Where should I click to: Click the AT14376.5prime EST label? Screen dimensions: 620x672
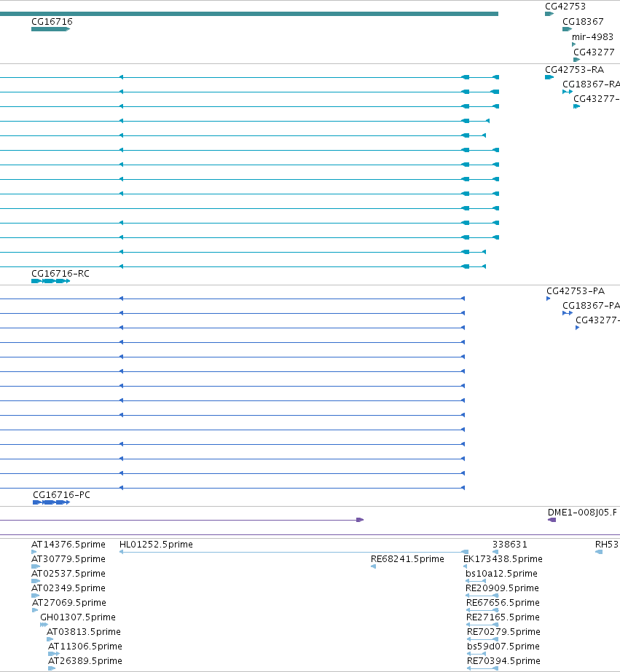[68, 545]
